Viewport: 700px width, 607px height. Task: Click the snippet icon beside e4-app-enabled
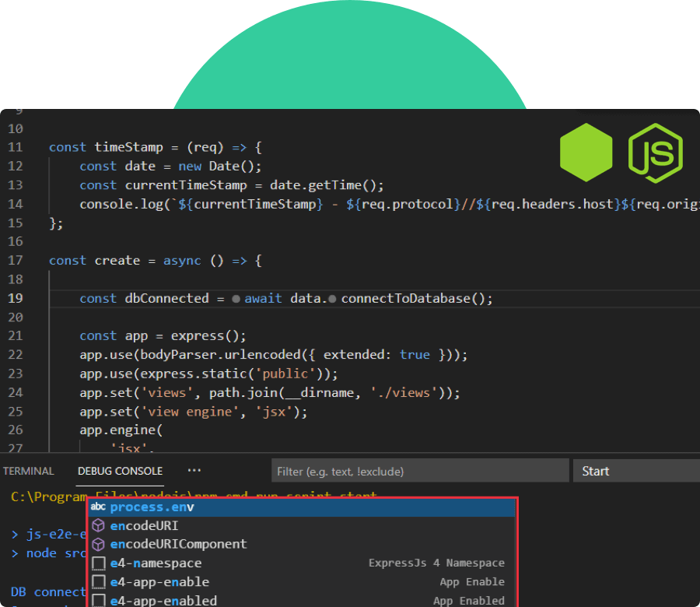[99, 600]
